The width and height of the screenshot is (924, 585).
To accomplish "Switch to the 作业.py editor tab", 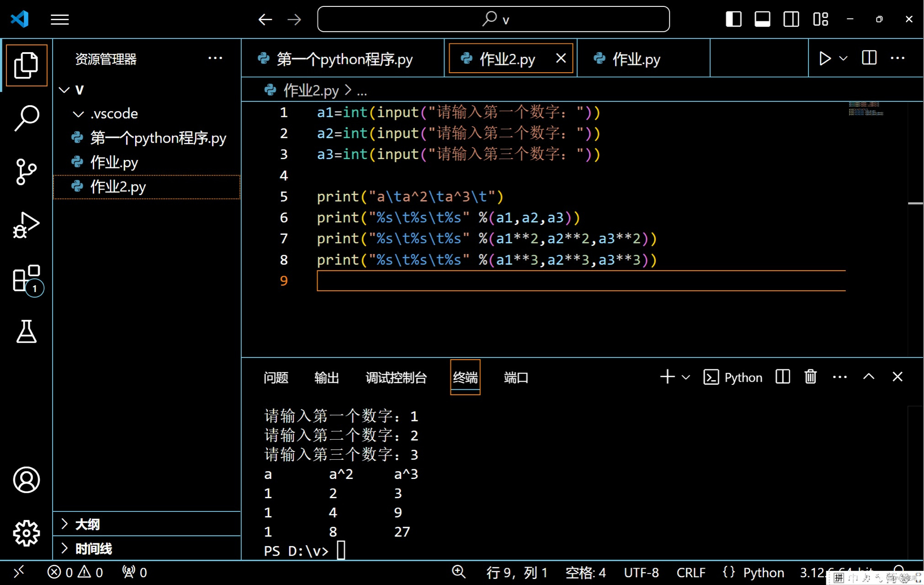I will pos(643,58).
